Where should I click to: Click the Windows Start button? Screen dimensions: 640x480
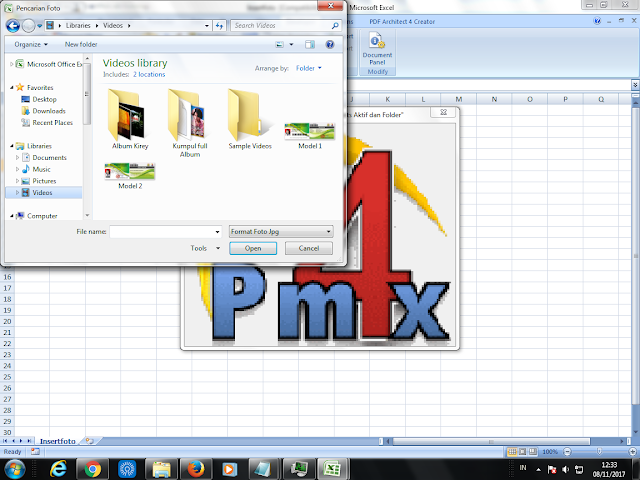click(x=15, y=469)
